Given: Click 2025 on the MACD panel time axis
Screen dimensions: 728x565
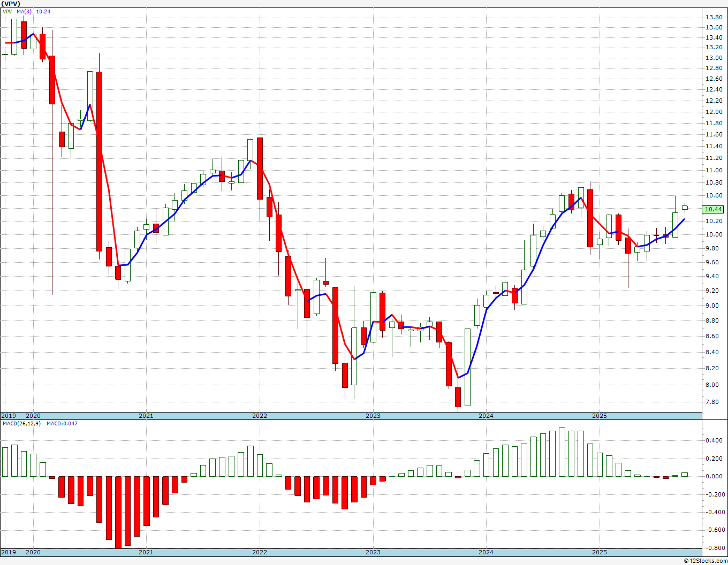Looking at the screenshot, I should coord(600,552).
